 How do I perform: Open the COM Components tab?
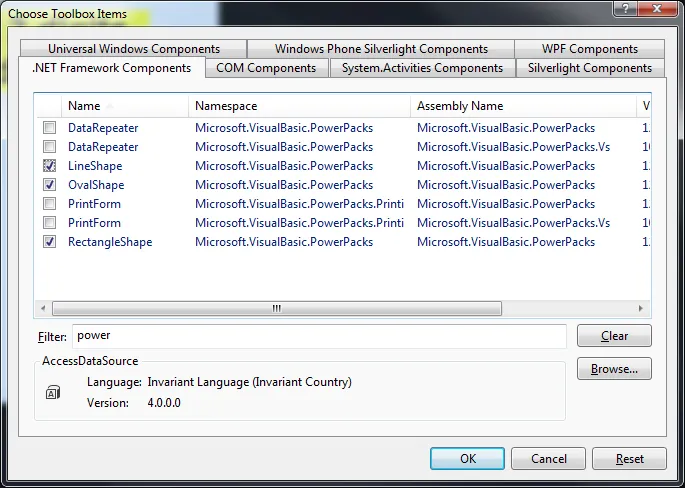[x=266, y=68]
